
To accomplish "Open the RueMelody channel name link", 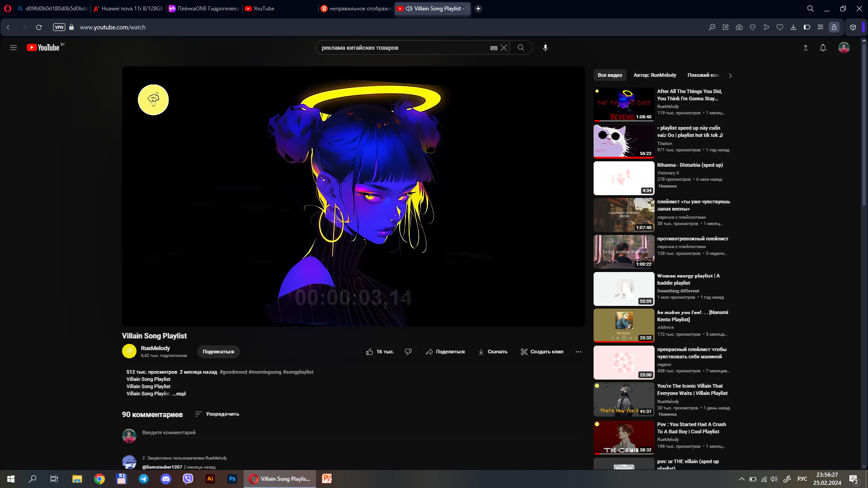I will pyautogui.click(x=155, y=348).
